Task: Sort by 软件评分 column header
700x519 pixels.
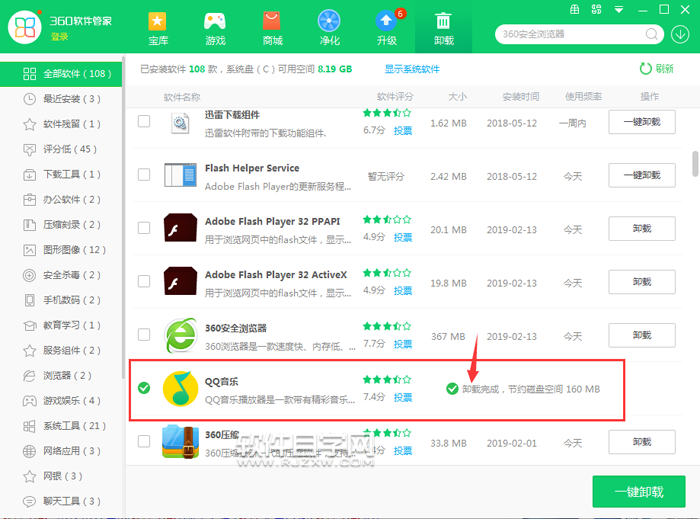Action: 395,96
